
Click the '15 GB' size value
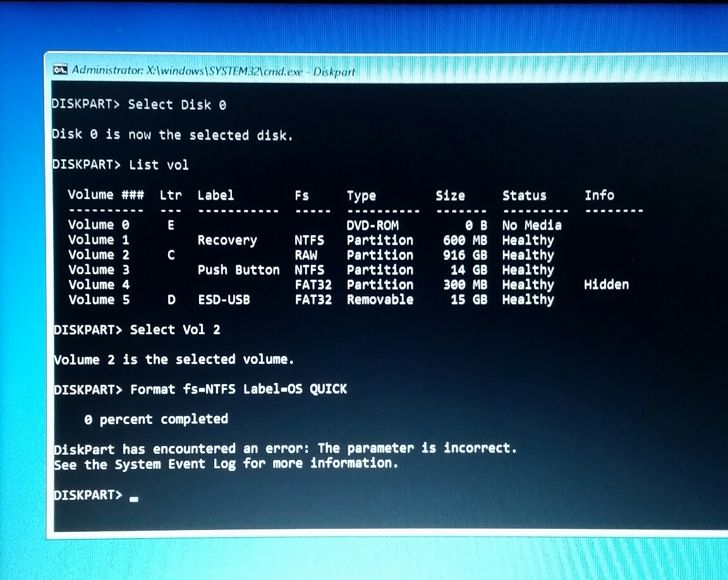click(469, 299)
